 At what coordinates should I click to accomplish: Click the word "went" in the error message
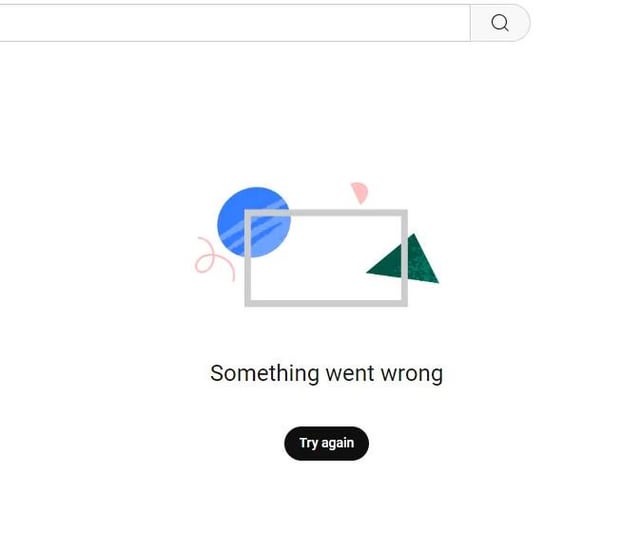(x=349, y=374)
